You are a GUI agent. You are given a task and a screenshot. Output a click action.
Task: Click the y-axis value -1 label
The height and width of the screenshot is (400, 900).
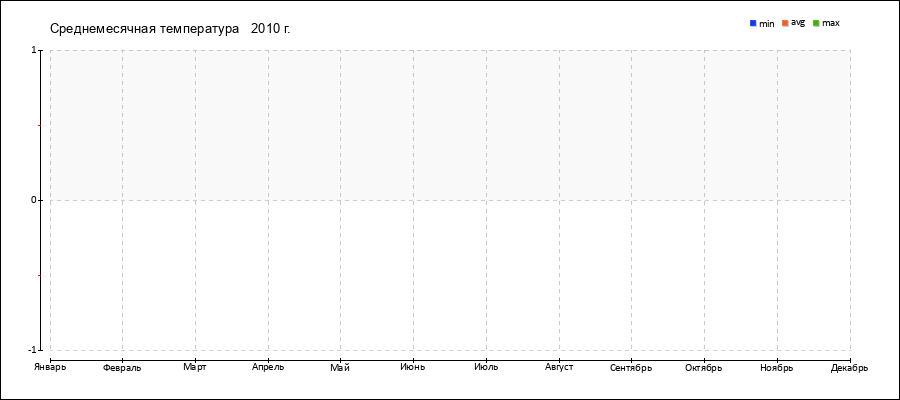pos(32,349)
